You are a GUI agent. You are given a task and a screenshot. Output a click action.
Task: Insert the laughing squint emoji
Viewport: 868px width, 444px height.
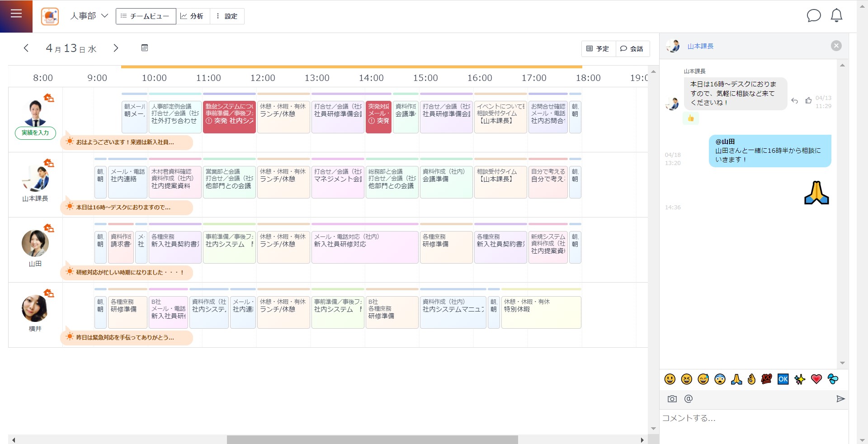click(x=687, y=379)
